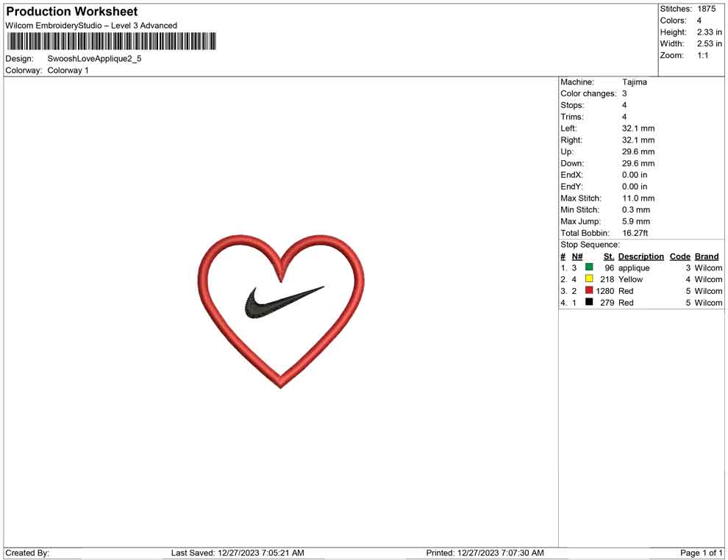Click 'Printed: 12/27/2023 7:07:30 AM' text
Image resolution: width=728 pixels, height=560 pixels.
coord(485,553)
